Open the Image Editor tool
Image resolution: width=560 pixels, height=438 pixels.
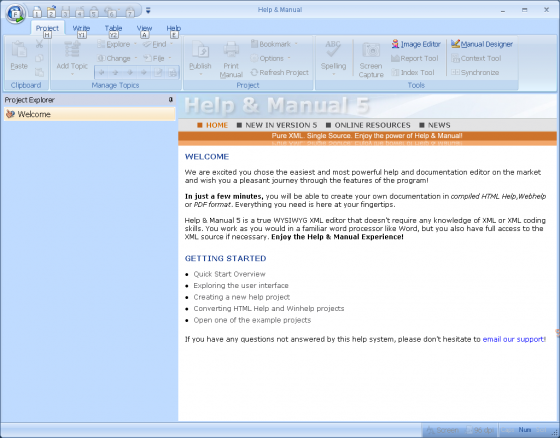click(x=416, y=44)
